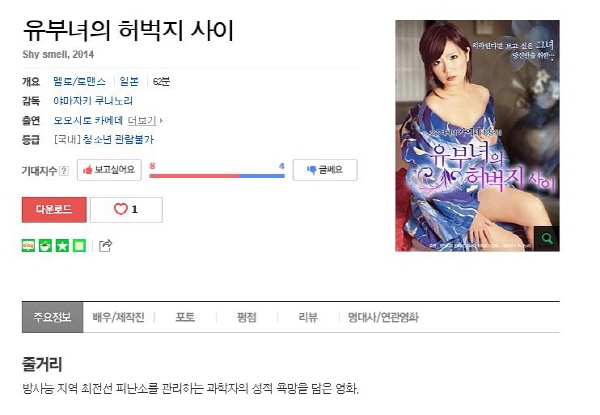Expand cast list with 더보기 arrow
This screenshot has width=600, height=415.
click(x=145, y=120)
